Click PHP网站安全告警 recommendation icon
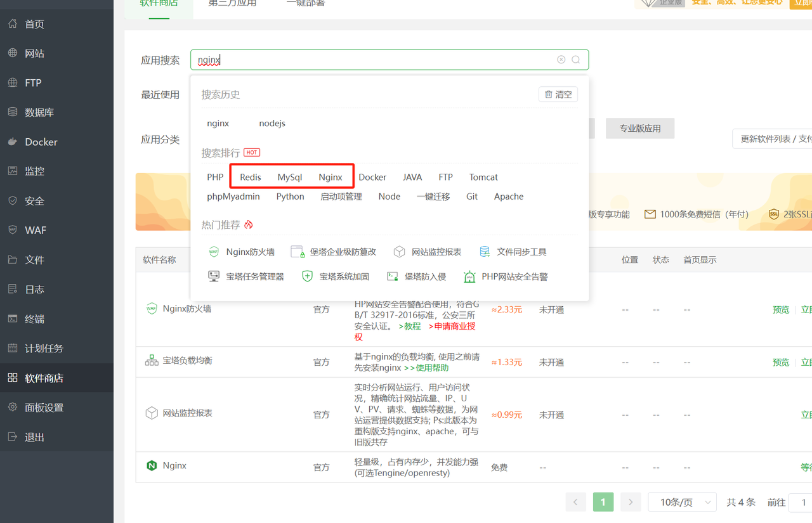 469,276
